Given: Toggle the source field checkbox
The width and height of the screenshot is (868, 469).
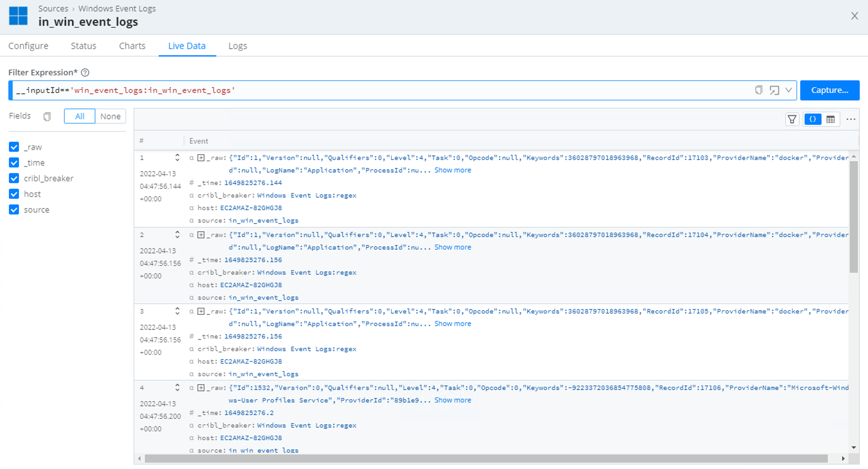Looking at the screenshot, I should 14,210.
